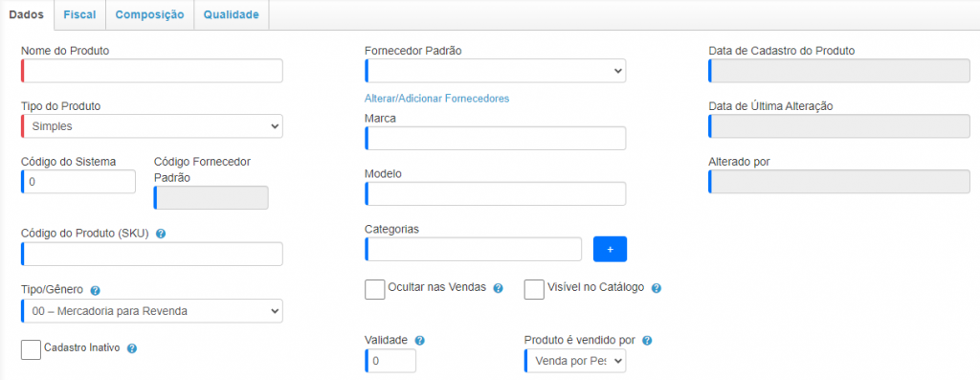The width and height of the screenshot is (980, 380).
Task: Focus the Código do Produto (SKU) input
Action: pyautogui.click(x=152, y=254)
